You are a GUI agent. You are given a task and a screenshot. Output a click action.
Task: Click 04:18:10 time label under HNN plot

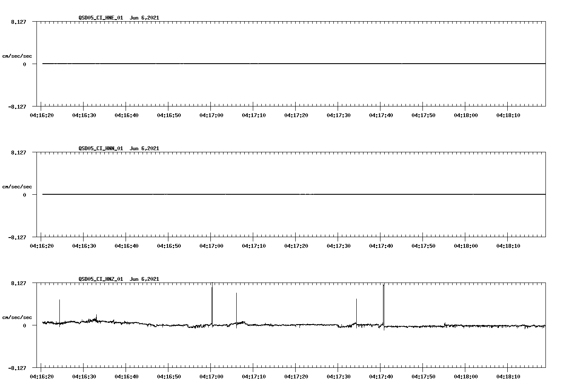508,246
